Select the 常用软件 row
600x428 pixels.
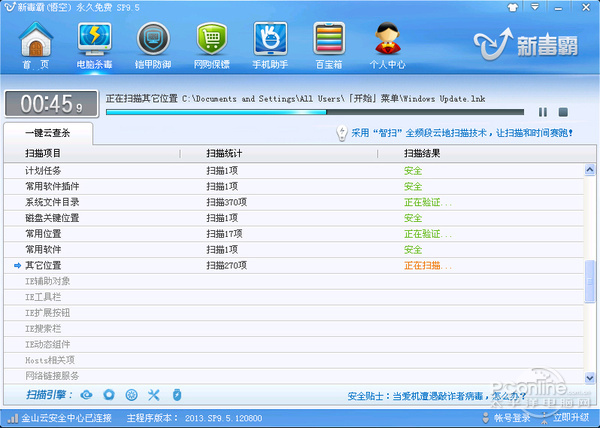(x=293, y=249)
